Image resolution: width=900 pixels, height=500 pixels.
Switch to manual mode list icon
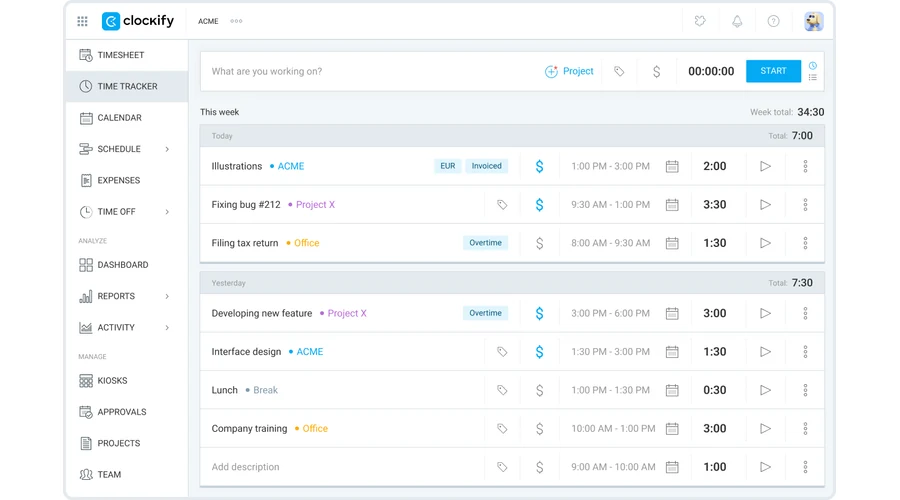tap(813, 77)
